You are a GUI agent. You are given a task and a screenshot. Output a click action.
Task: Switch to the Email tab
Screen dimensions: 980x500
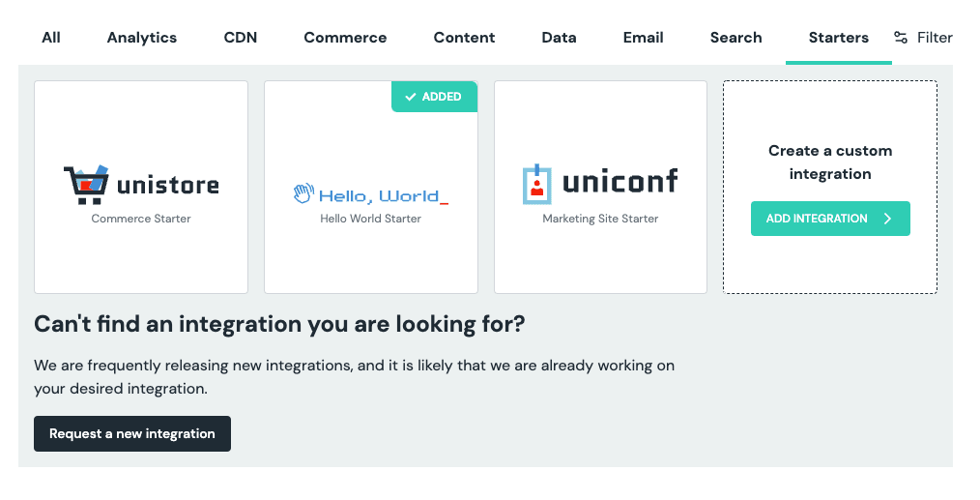[x=643, y=38]
